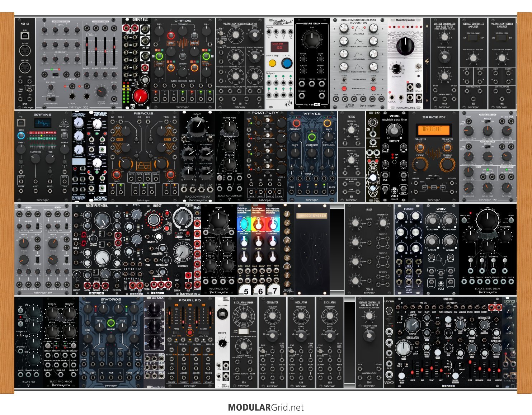
Task: Click the Master Volume knob on the 305 module
Action: 102,92
